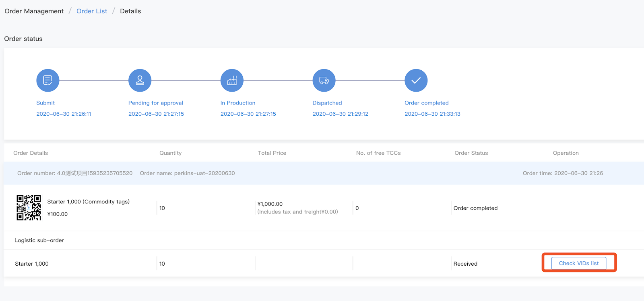Click quantity 10 in the Commodity tags row
Image resolution: width=644 pixels, height=301 pixels.
[162, 208]
